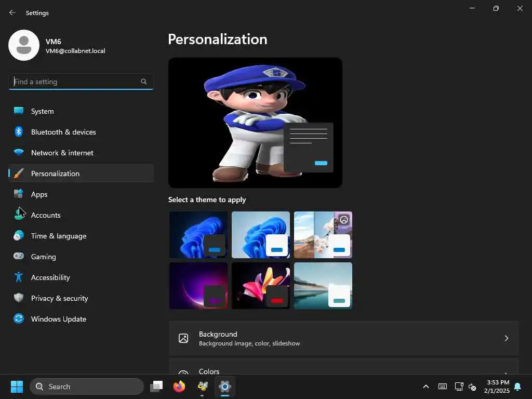532x399 pixels.
Task: Go to Windows Update settings
Action: (81, 319)
